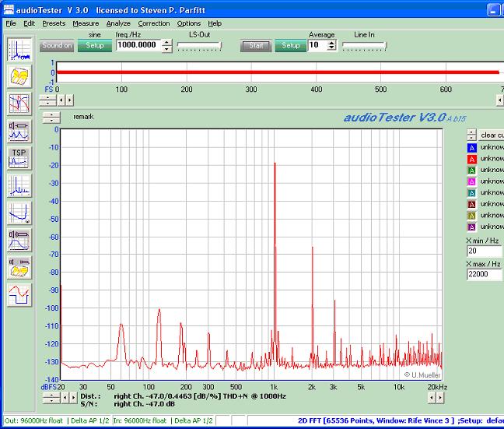
Task: Open the FFT spectrum analyzer mode icon
Action: tap(19, 50)
